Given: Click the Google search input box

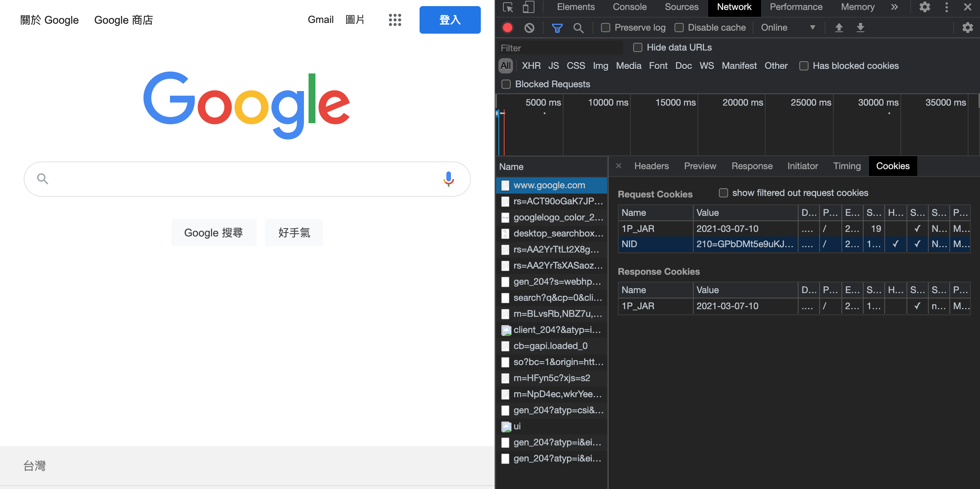Looking at the screenshot, I should click(247, 179).
